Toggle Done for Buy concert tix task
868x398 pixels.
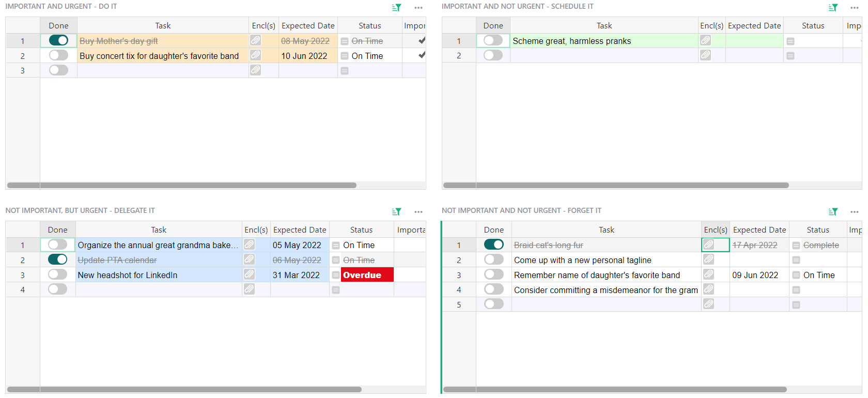[x=58, y=55]
